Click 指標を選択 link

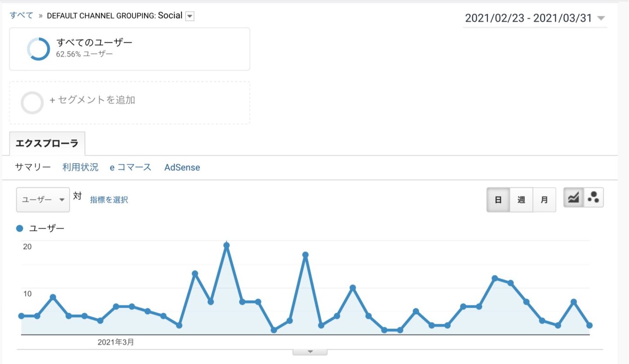point(109,200)
